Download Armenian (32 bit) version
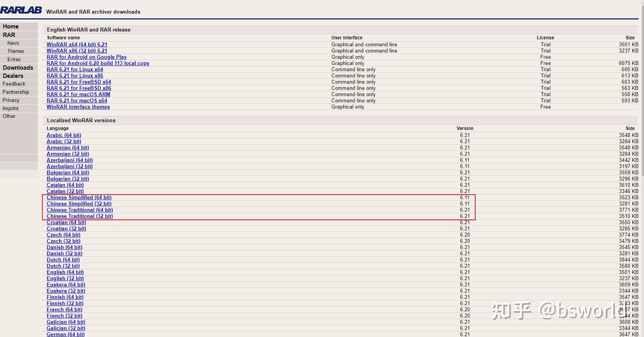 pos(68,154)
